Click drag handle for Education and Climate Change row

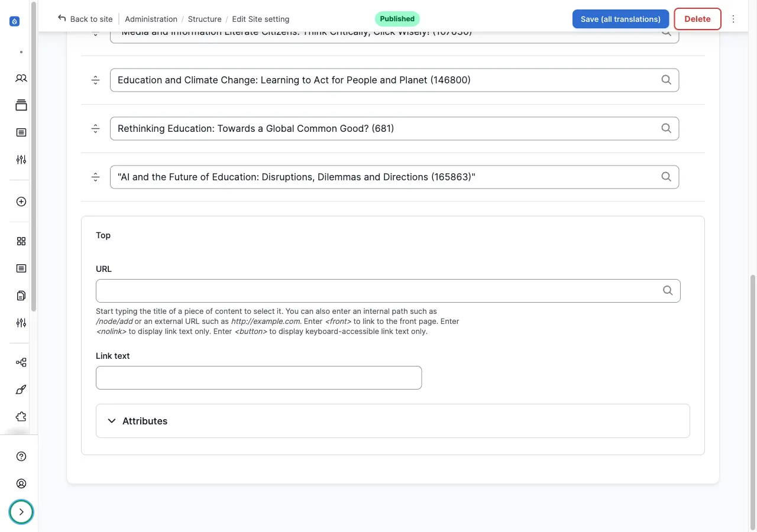pos(95,80)
